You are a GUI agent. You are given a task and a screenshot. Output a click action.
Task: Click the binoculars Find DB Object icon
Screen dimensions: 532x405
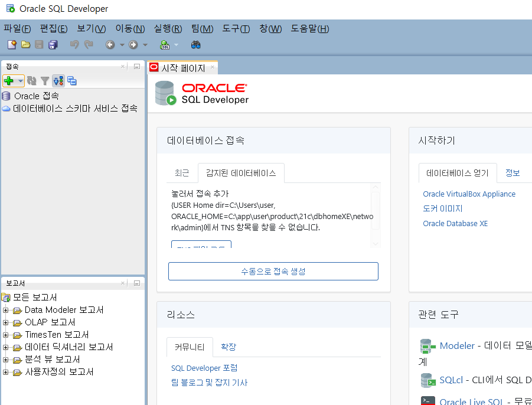click(x=196, y=45)
